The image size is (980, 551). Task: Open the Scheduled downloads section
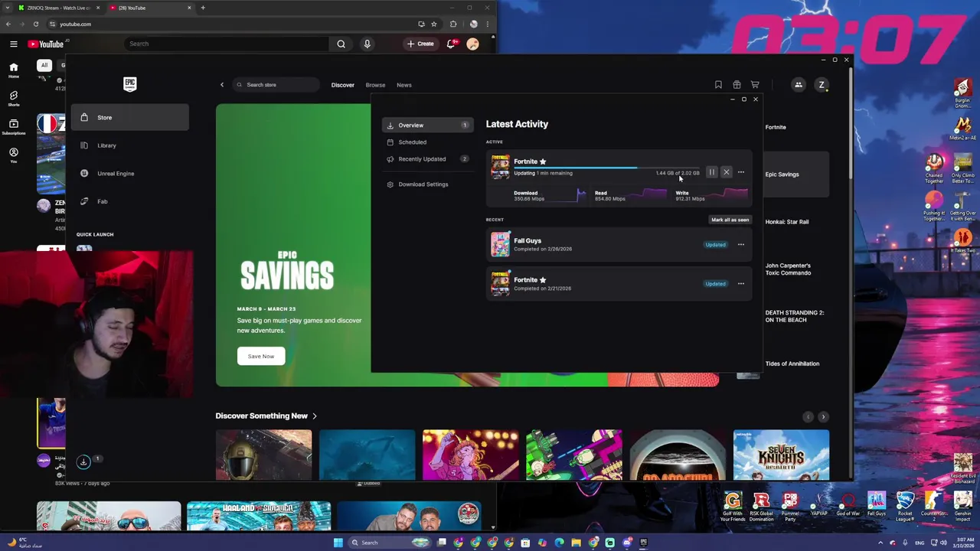coord(428,142)
